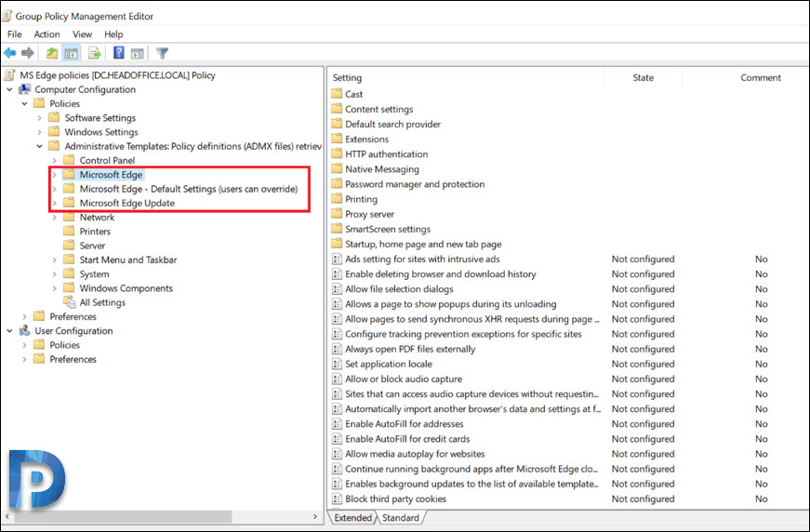Click icon beside Enable AutoFill for addresses
The width and height of the screenshot is (810, 532).
[337, 424]
